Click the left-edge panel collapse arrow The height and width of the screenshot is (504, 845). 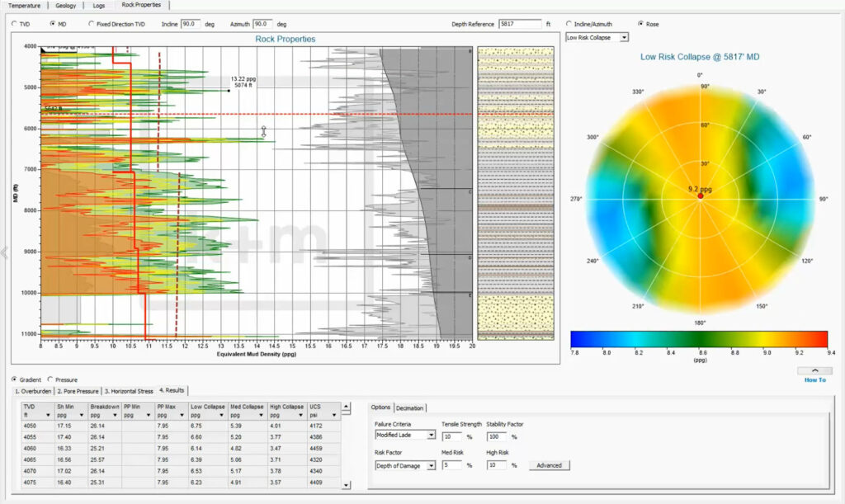coord(4,252)
